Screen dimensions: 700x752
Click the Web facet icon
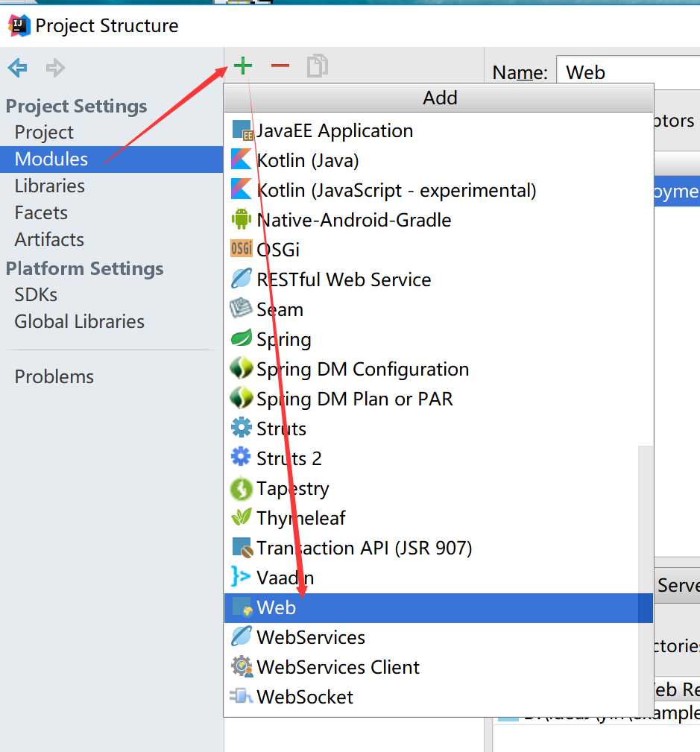pyautogui.click(x=242, y=607)
